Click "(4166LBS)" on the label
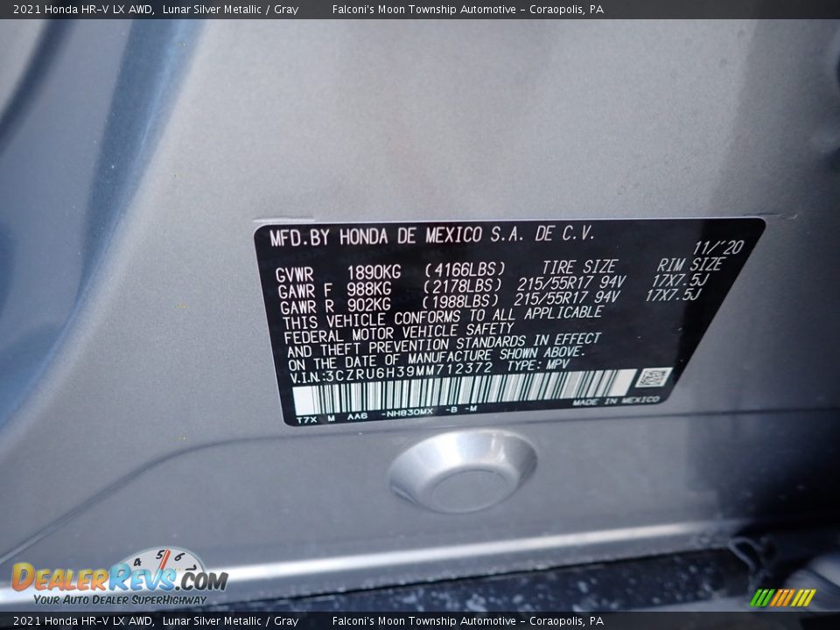The height and width of the screenshot is (630, 840). (465, 269)
